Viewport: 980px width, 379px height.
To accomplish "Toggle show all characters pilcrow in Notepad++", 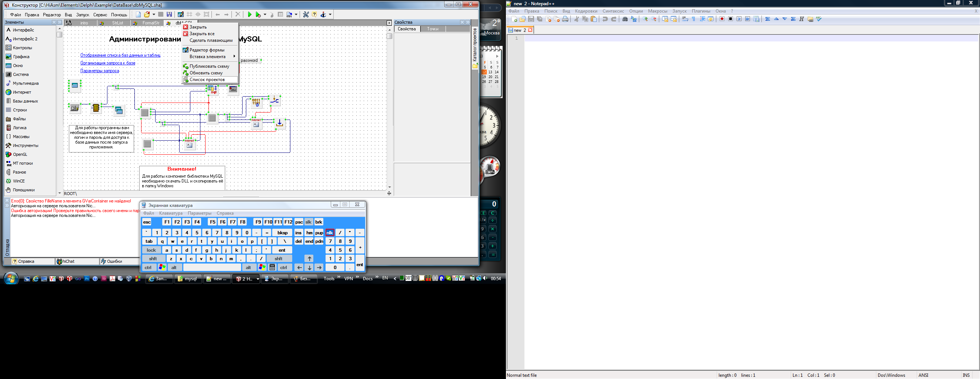I will (694, 19).
